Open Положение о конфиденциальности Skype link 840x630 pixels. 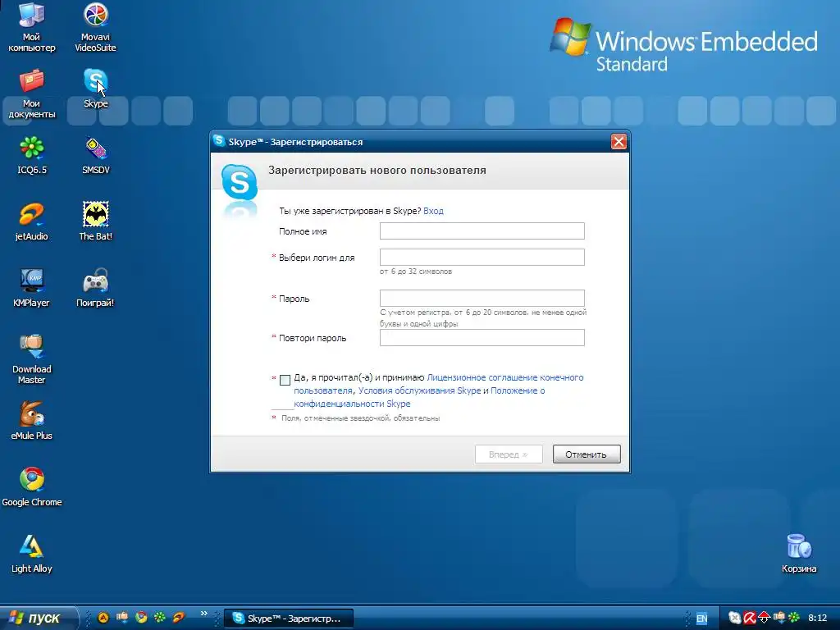tap(419, 397)
